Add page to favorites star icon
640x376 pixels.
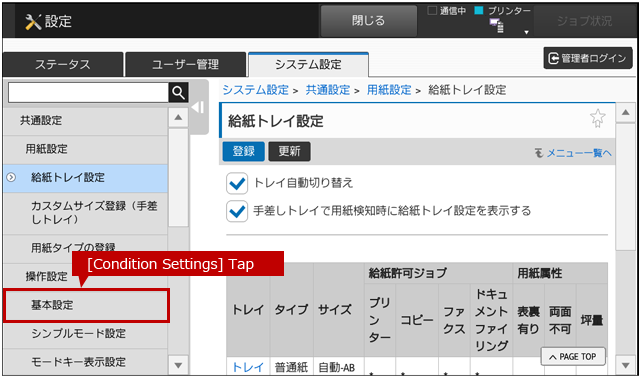(x=598, y=118)
